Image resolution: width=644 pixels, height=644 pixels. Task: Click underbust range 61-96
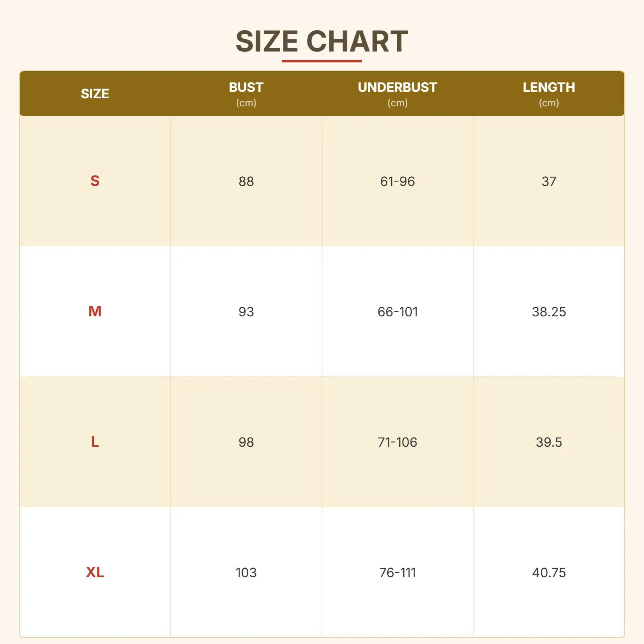coord(397,182)
